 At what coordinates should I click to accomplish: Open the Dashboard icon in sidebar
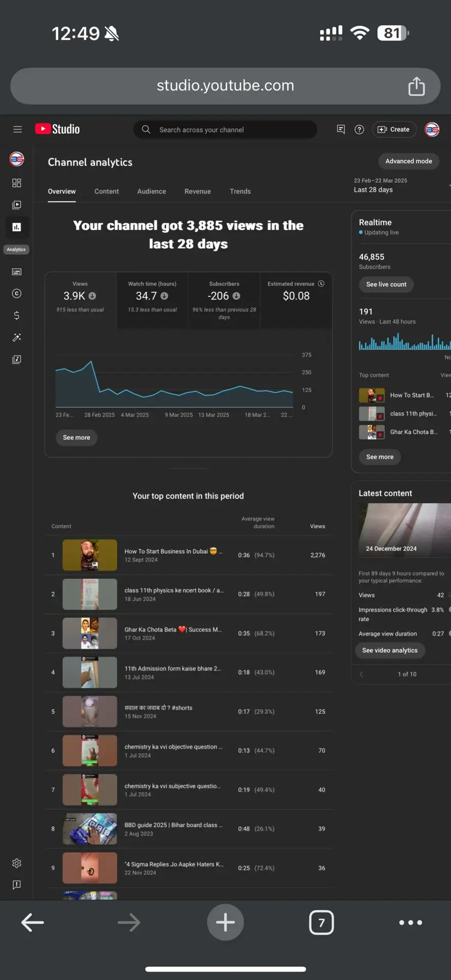pyautogui.click(x=17, y=183)
